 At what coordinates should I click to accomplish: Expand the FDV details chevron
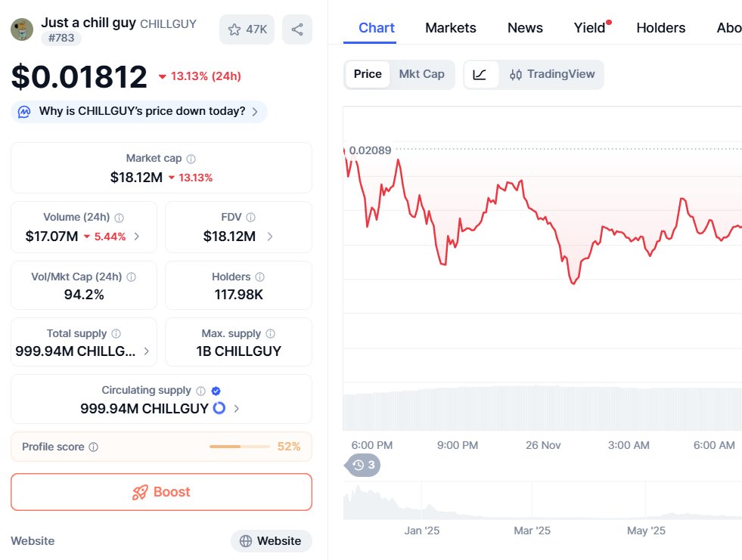(x=270, y=237)
